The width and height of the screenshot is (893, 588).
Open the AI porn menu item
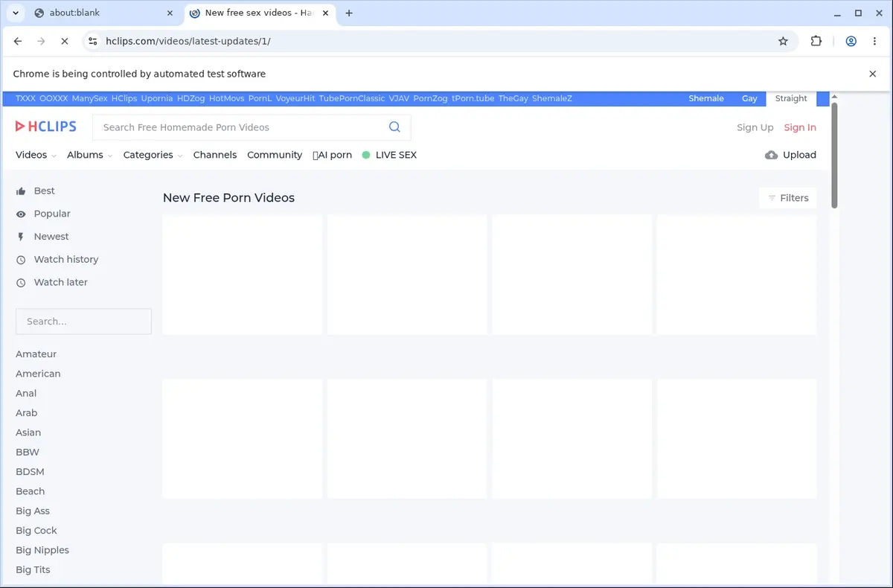click(x=333, y=155)
